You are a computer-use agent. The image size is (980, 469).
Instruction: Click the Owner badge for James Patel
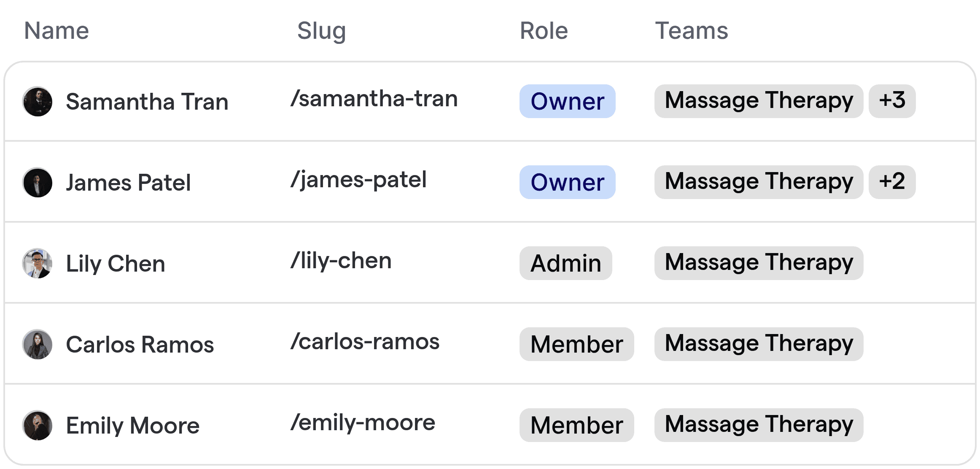(567, 182)
